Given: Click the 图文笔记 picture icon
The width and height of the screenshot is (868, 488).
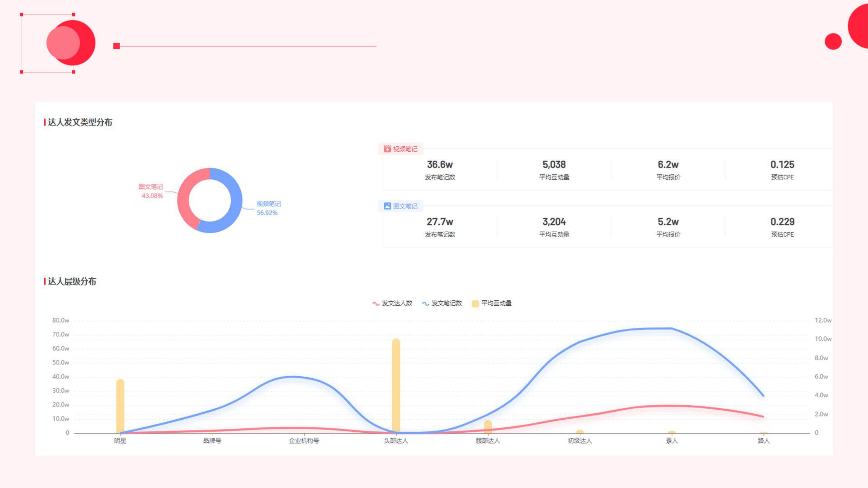Looking at the screenshot, I should click(387, 206).
